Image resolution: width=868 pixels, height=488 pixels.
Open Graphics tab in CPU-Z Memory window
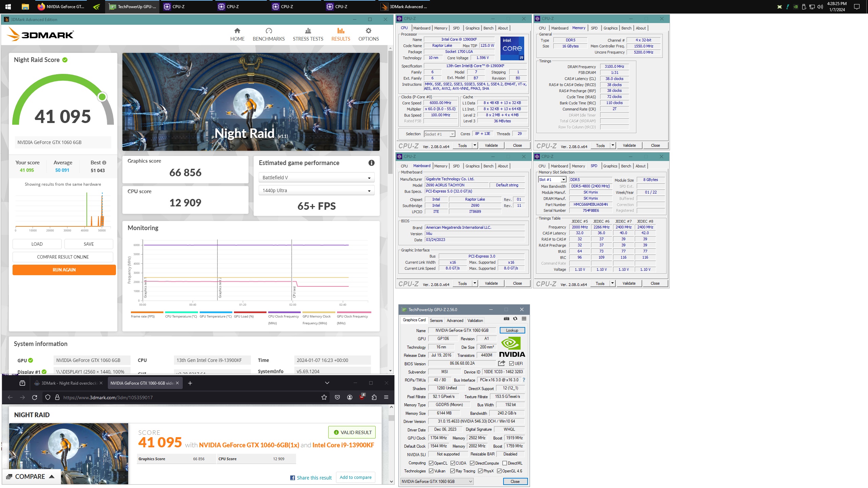[x=610, y=28]
